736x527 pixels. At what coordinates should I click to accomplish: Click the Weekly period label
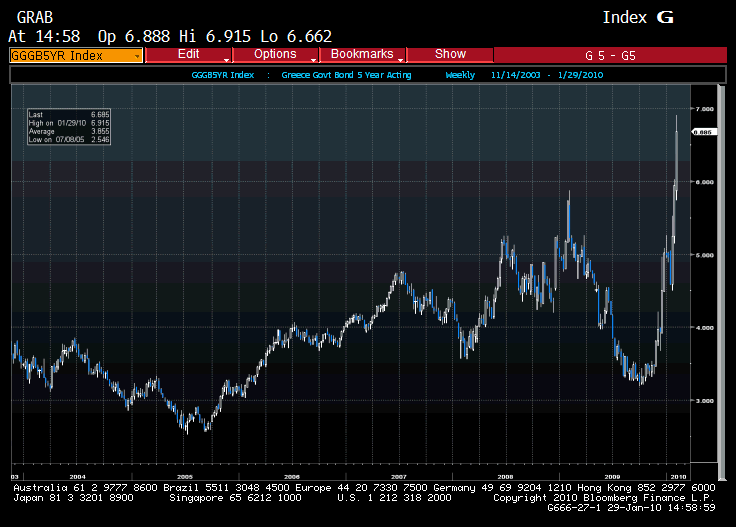click(x=460, y=75)
